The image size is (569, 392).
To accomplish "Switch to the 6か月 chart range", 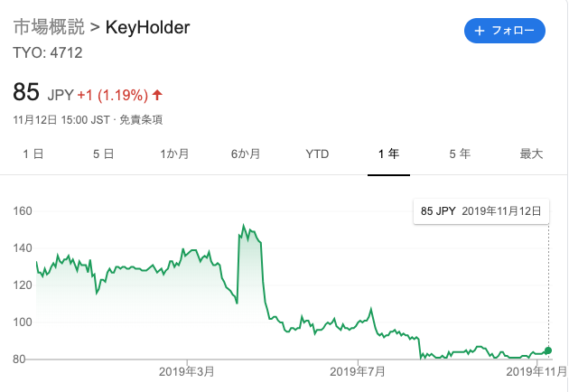I will [x=246, y=154].
